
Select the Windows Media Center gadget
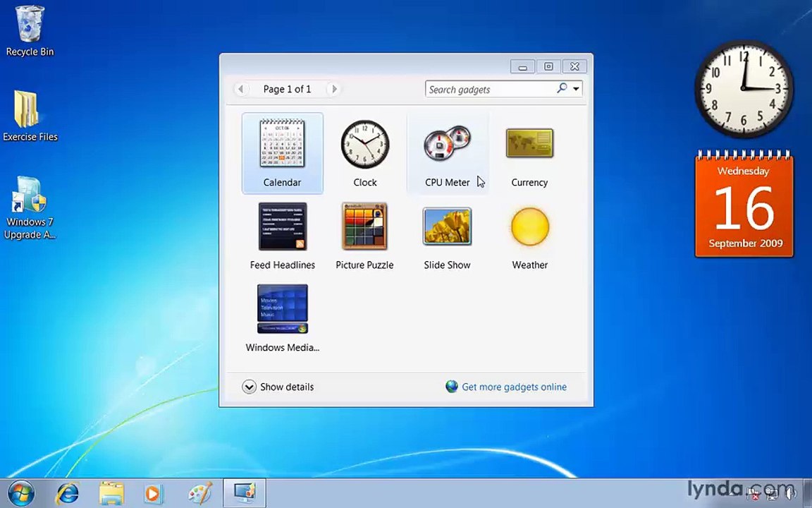(282, 318)
